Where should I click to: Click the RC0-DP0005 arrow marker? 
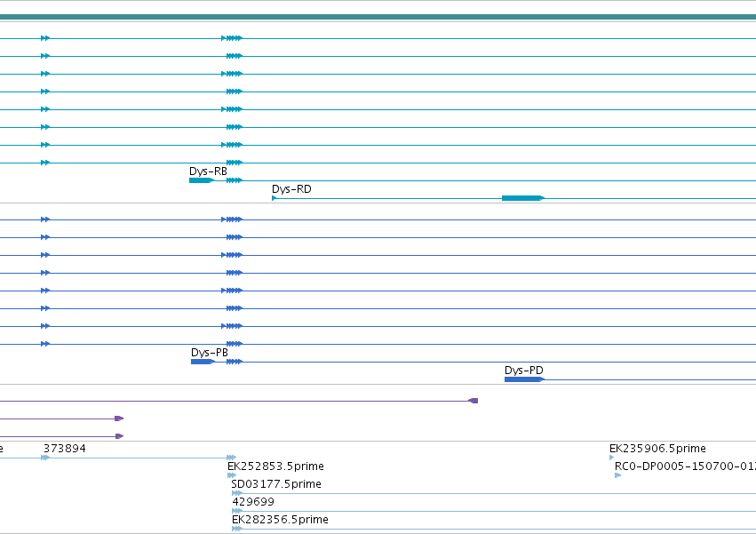(617, 475)
